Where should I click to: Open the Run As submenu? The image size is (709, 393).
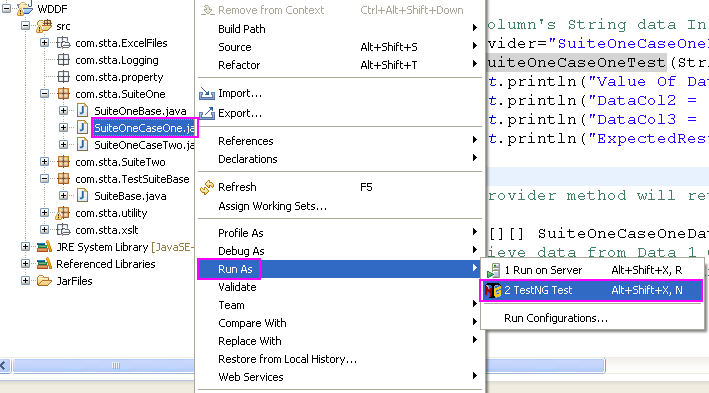340,269
